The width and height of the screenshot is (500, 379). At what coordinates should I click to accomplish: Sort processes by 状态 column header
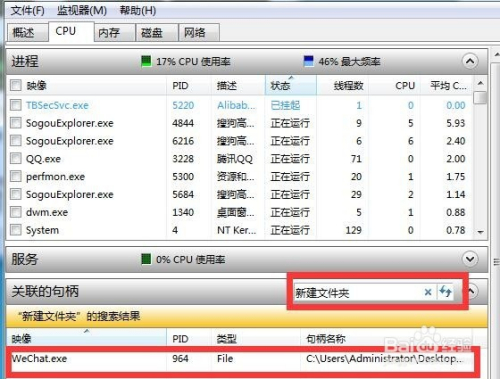point(290,86)
